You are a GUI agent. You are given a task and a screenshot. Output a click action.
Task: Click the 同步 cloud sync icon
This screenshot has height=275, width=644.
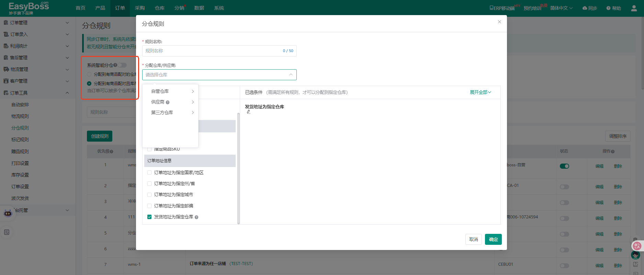585,8
